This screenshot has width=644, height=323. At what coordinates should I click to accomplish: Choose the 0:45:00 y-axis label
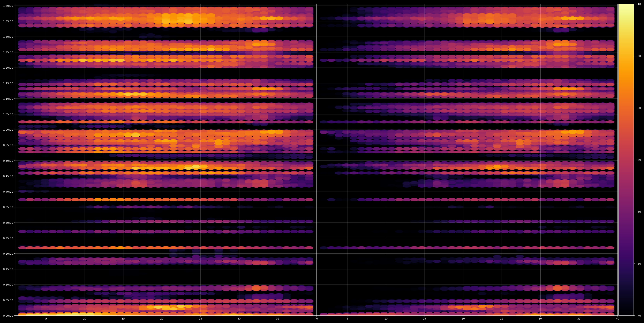(x=8, y=176)
